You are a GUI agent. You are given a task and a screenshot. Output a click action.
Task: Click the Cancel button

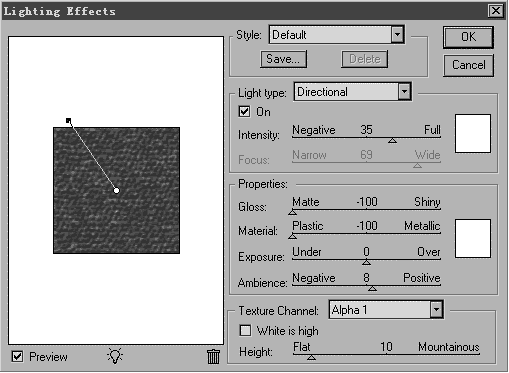(x=468, y=65)
